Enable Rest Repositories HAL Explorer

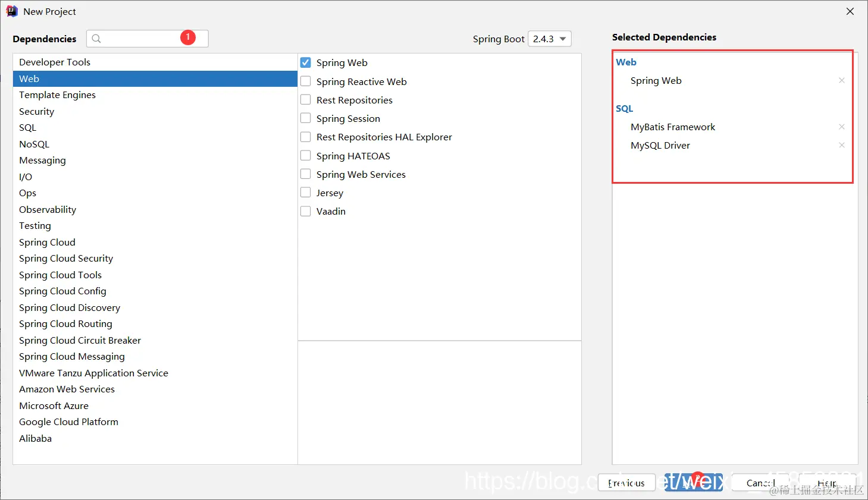pos(306,137)
